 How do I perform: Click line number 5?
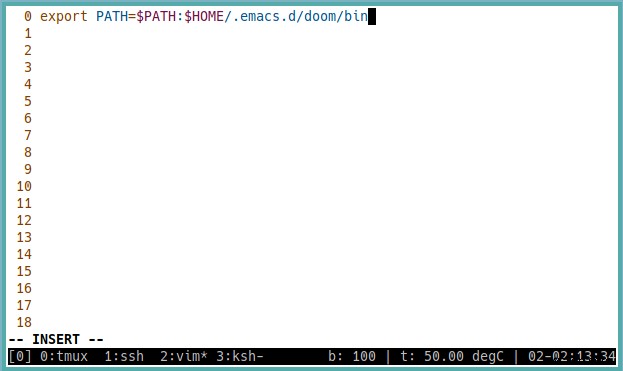click(28, 101)
